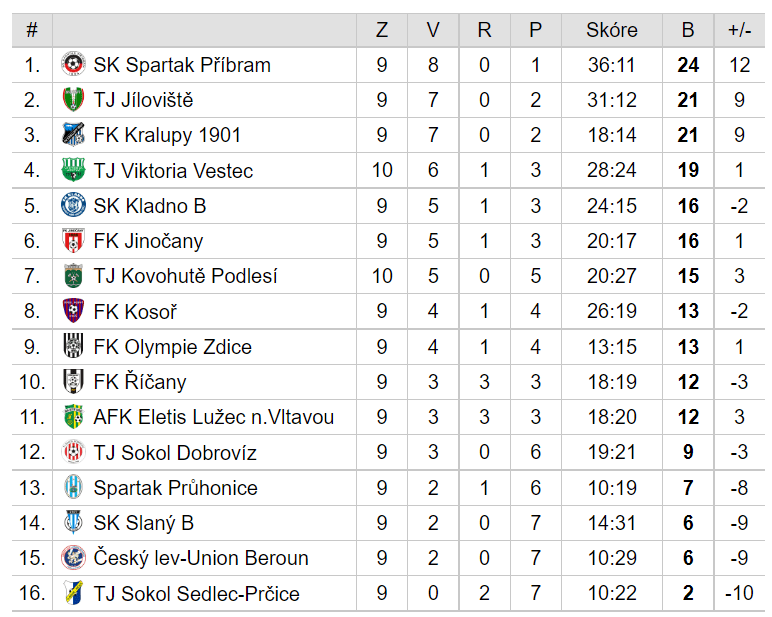
Task: Open the FK Říčany team name
Action: click(x=140, y=382)
